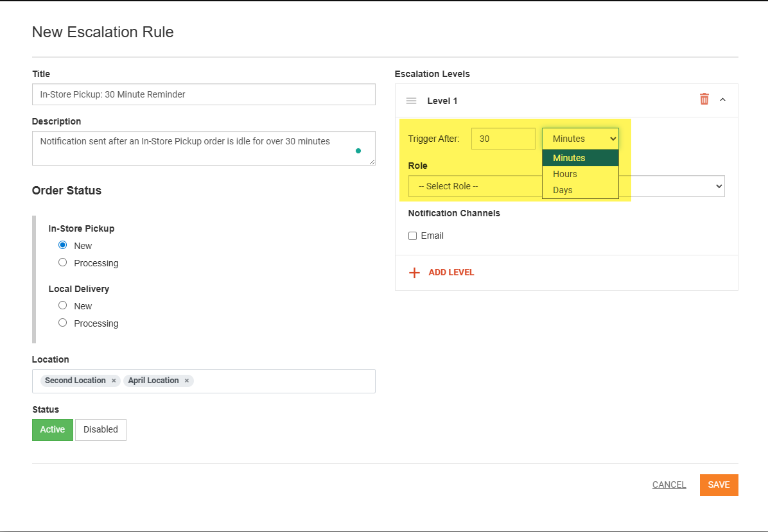This screenshot has width=768, height=532.
Task: Collapse the Level 1 panel chevron
Action: click(722, 99)
